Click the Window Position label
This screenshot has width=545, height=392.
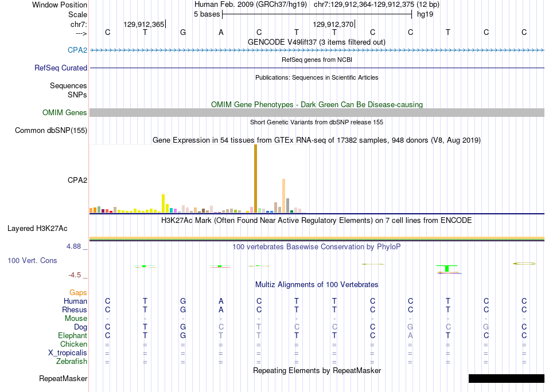point(60,5)
